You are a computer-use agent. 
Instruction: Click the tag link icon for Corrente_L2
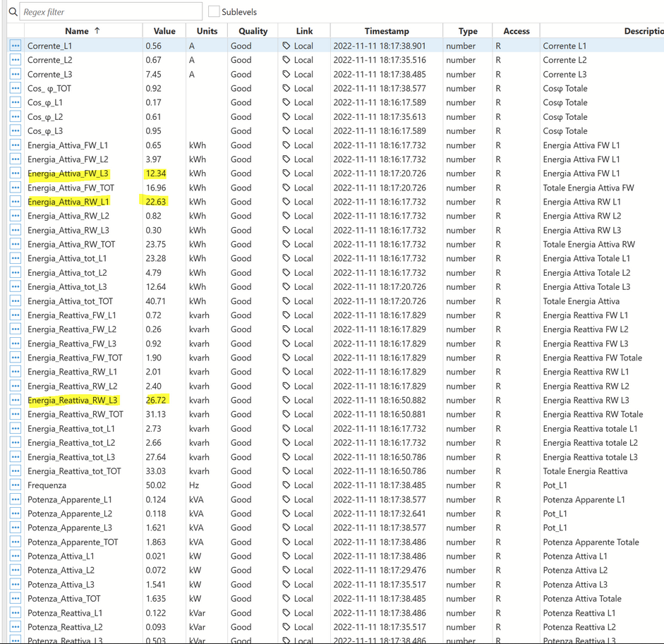coord(286,60)
